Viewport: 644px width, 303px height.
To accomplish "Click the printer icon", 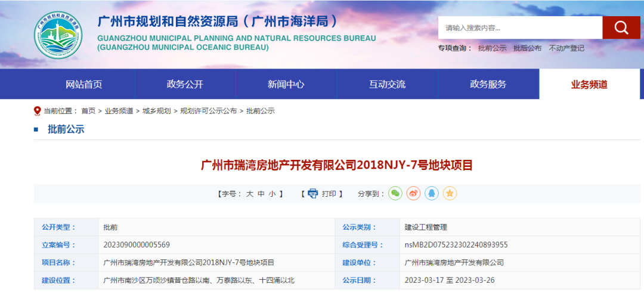I will click(x=313, y=194).
